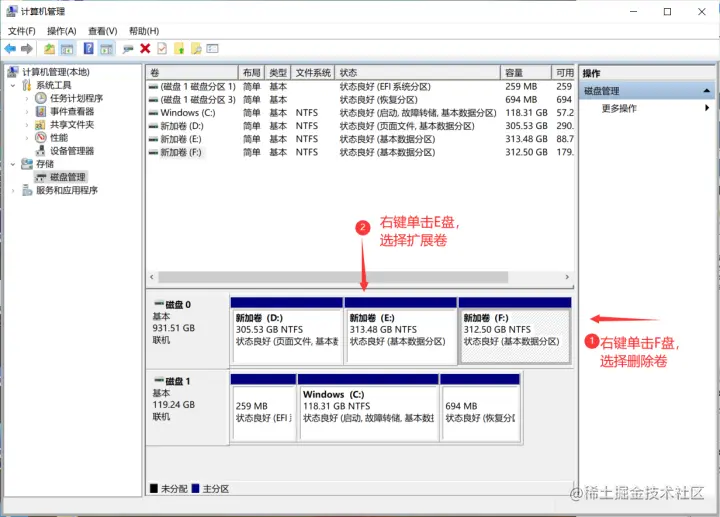Click the folder with green arrow icon
Screen dimensions: 720x517
pyautogui.click(x=180, y=48)
